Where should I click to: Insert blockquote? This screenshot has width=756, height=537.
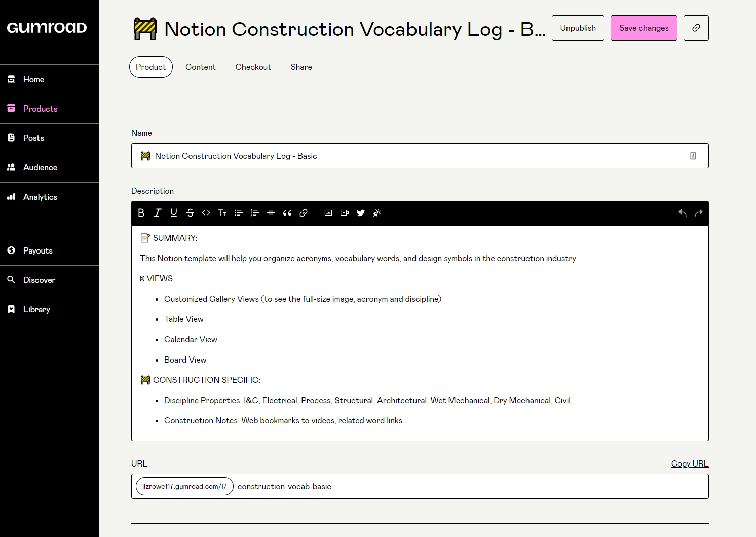pyautogui.click(x=287, y=213)
